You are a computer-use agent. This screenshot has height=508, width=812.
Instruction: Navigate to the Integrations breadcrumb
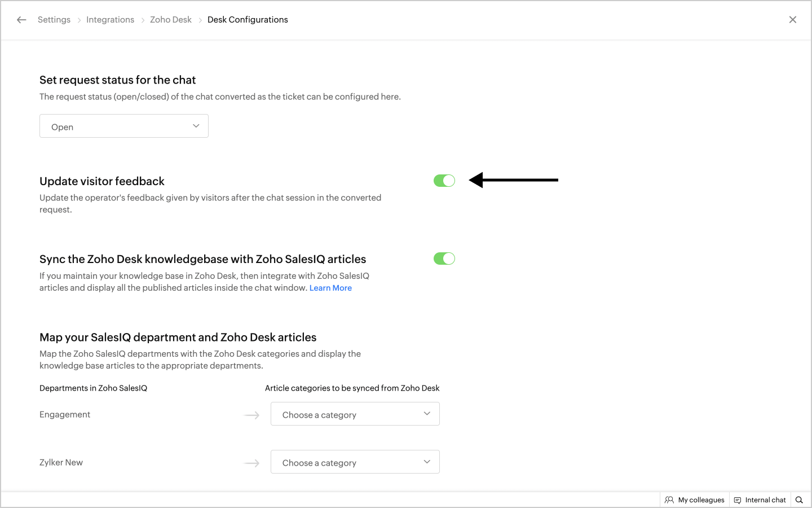(110, 20)
